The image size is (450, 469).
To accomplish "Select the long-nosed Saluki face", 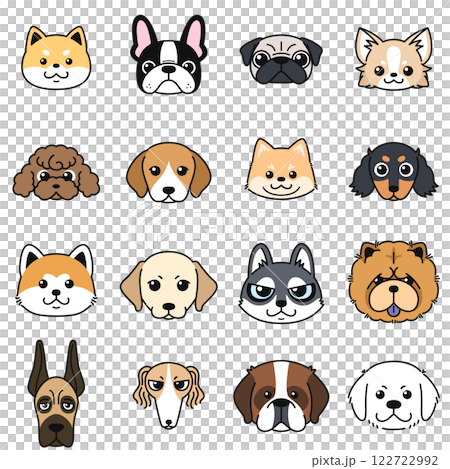I will pyautogui.click(x=169, y=395).
